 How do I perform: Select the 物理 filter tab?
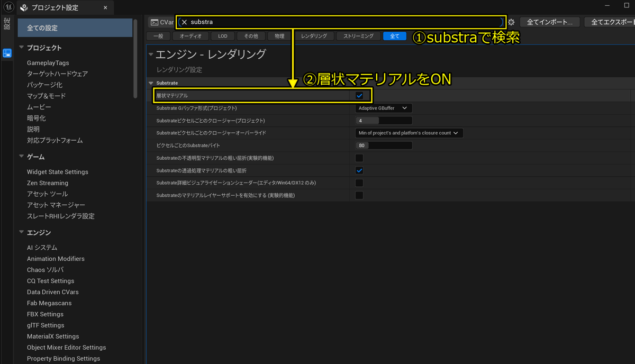tap(279, 36)
